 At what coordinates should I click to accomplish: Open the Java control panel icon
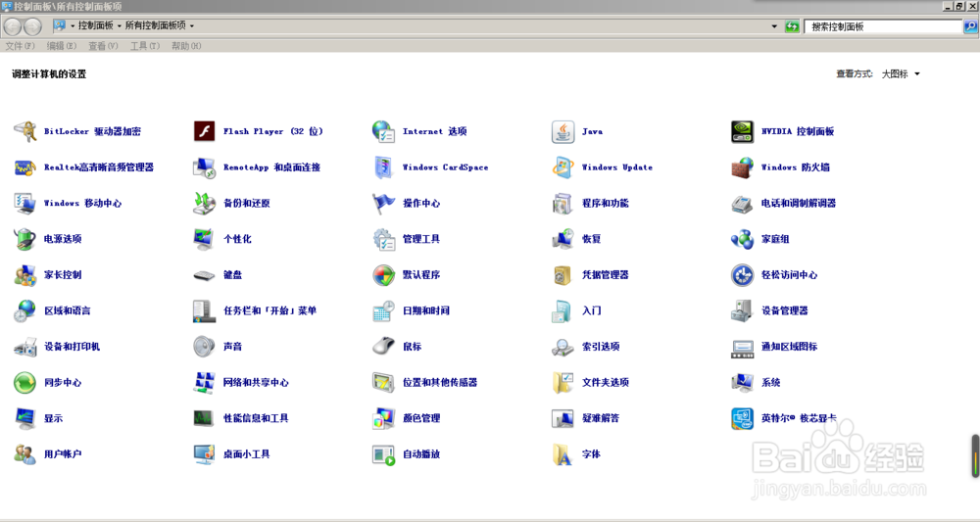point(563,132)
